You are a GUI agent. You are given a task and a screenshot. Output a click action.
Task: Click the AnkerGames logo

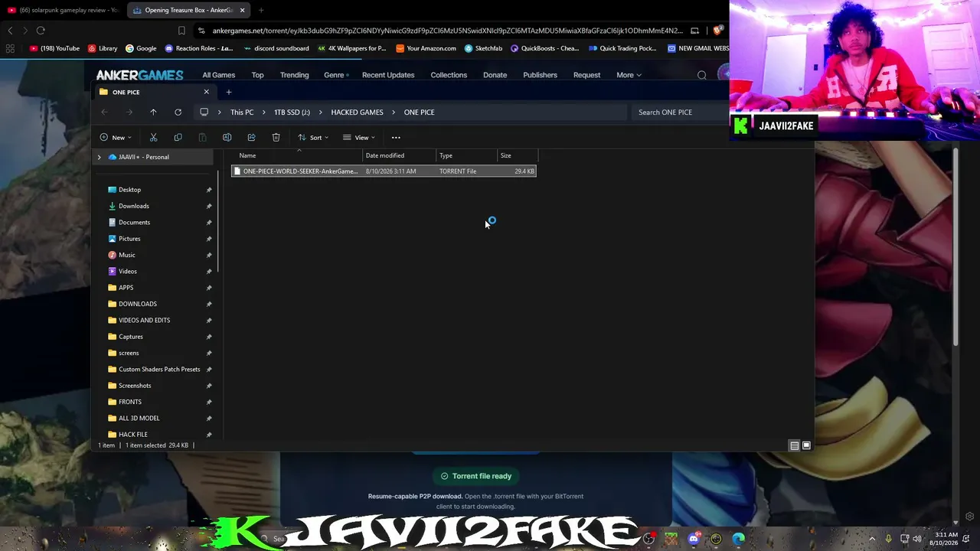click(x=139, y=75)
